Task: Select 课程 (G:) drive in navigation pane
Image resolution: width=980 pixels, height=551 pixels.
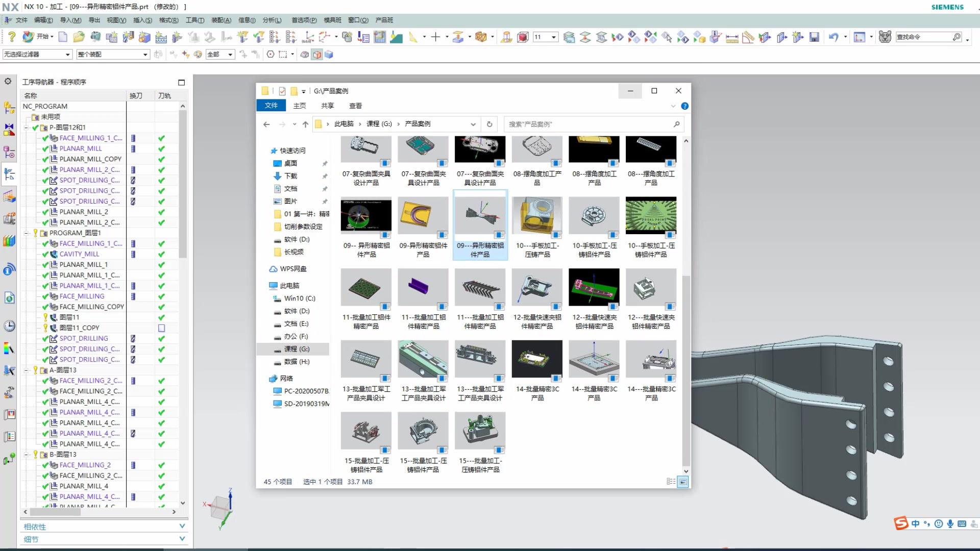Action: click(297, 349)
